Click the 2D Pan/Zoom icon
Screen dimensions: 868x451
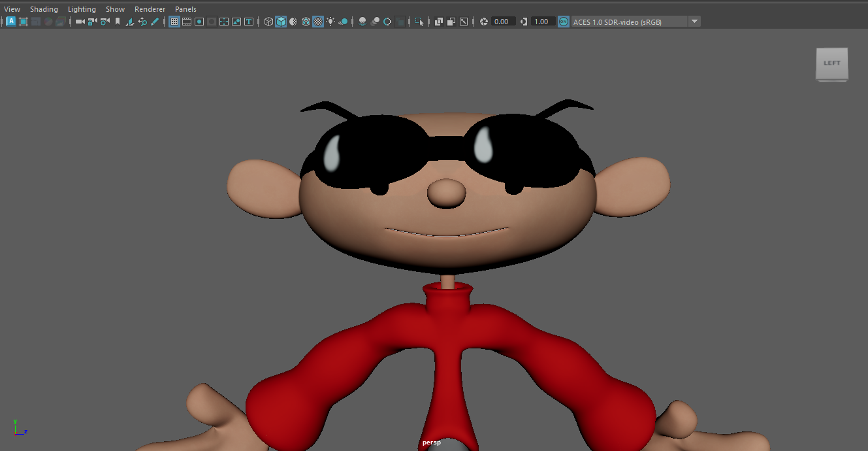click(x=142, y=22)
